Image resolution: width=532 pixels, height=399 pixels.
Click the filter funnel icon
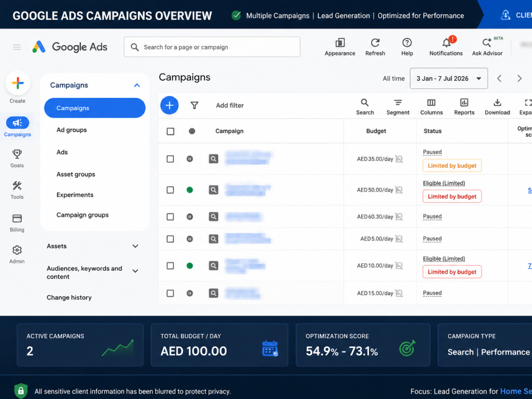click(x=194, y=105)
